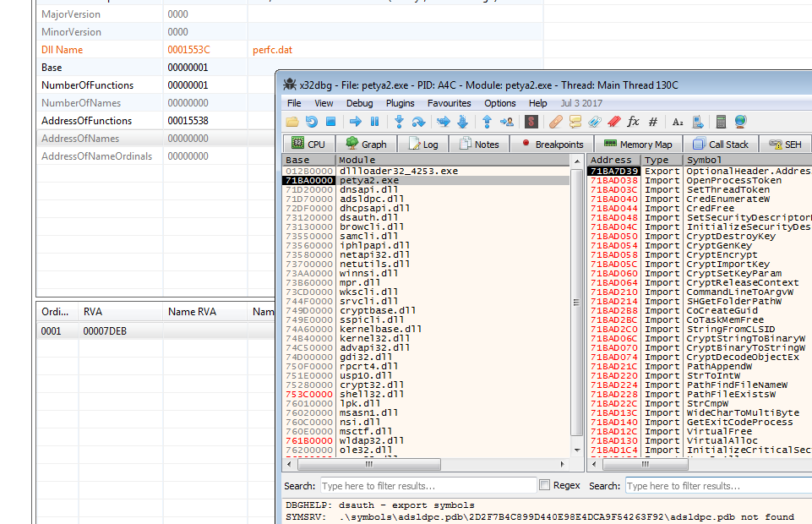Launch Scylla import reconstructor icon

point(531,122)
